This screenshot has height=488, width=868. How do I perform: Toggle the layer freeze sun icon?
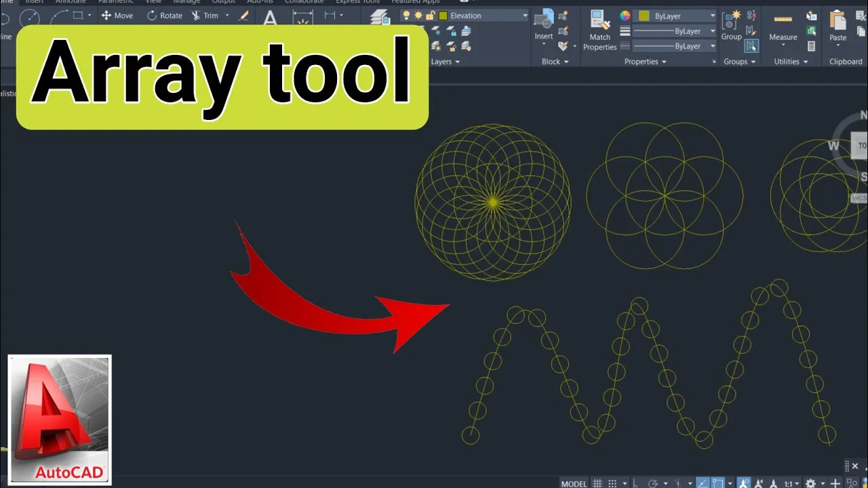[x=418, y=15]
